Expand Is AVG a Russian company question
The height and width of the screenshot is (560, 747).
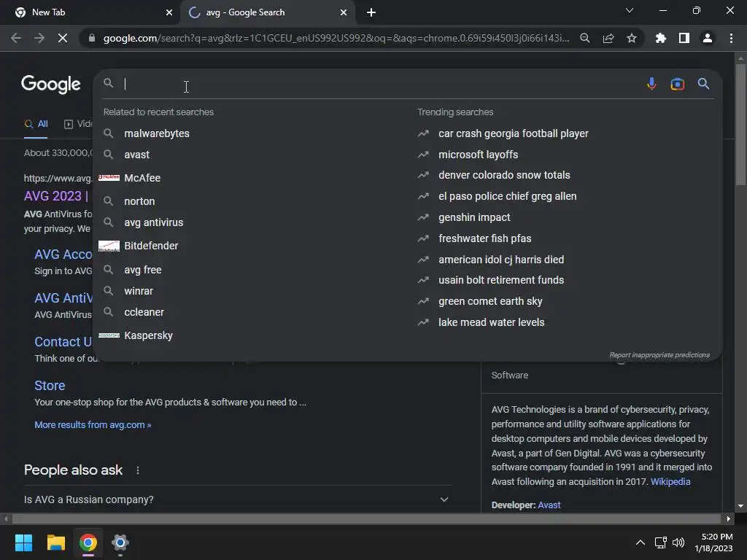[x=237, y=499]
